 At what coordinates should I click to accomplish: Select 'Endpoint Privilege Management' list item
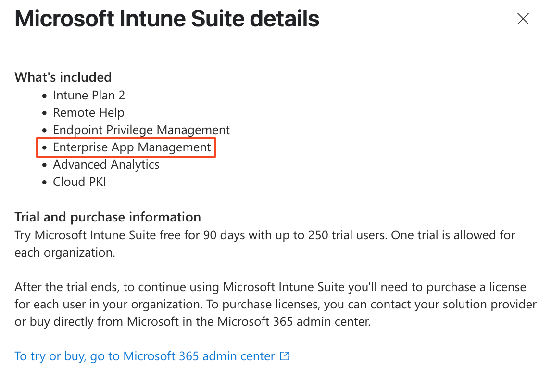tap(141, 130)
